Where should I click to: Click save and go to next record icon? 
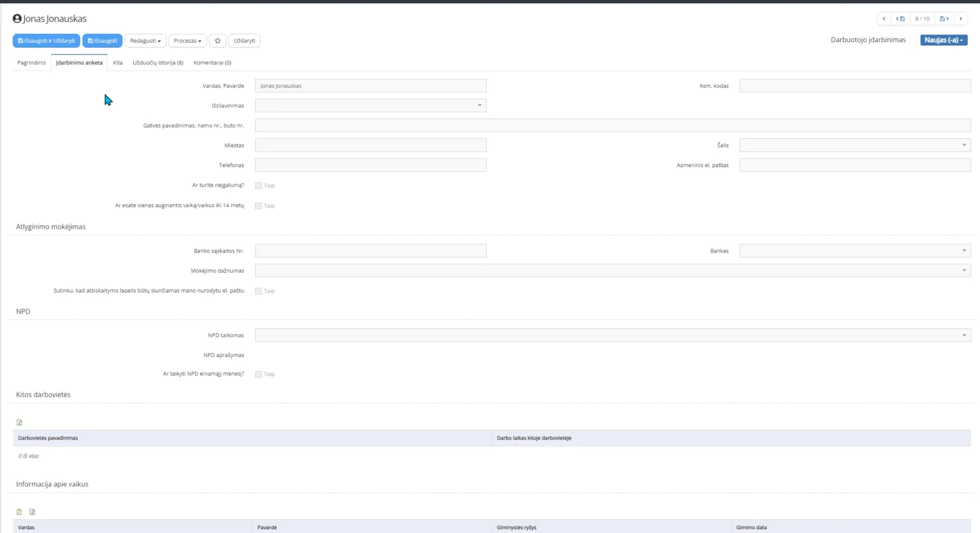[x=944, y=19]
